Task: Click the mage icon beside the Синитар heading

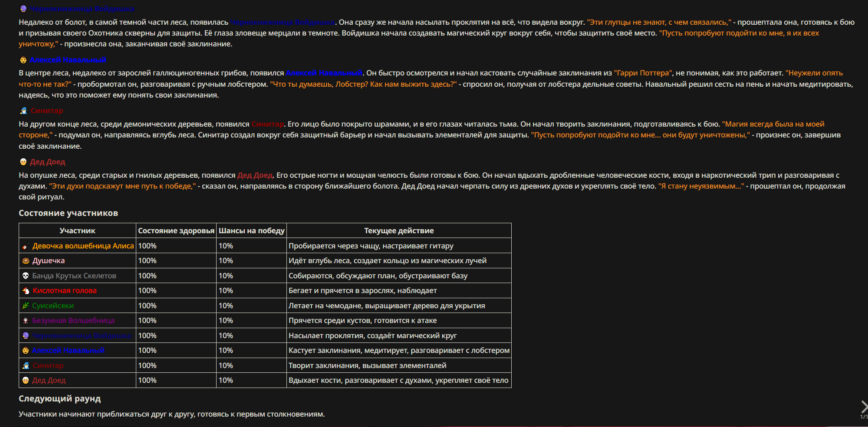Action: tap(23, 111)
